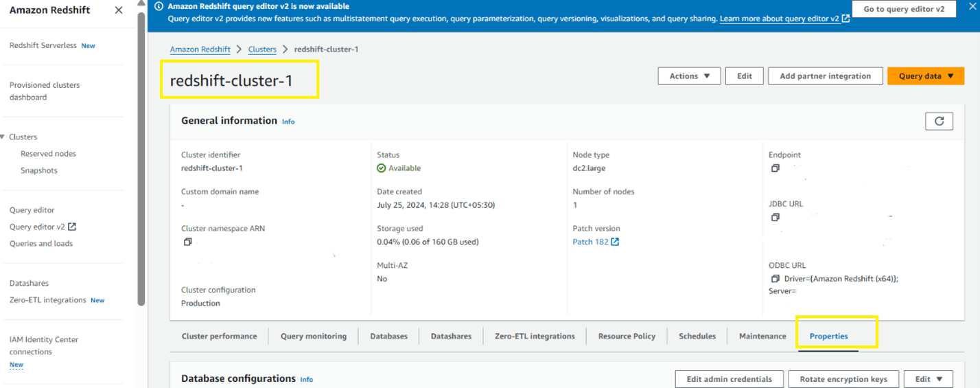This screenshot has height=388, width=980.
Task: Collapse the Clusters tree in the sidebar
Action: pyautogui.click(x=3, y=137)
